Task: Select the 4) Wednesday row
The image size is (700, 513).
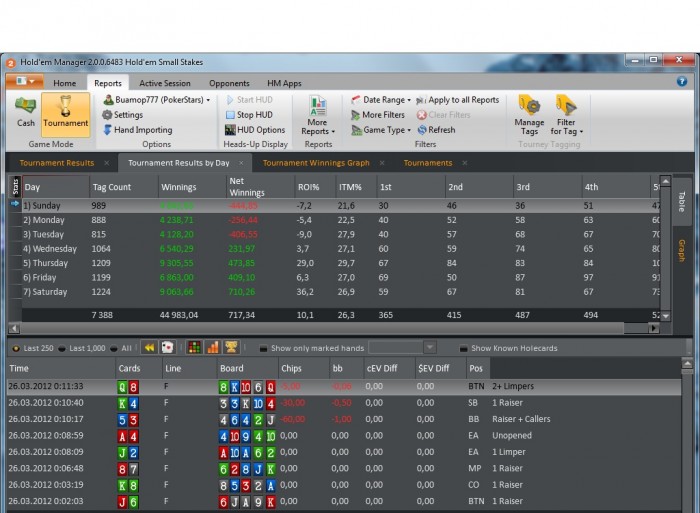Action: coord(341,249)
